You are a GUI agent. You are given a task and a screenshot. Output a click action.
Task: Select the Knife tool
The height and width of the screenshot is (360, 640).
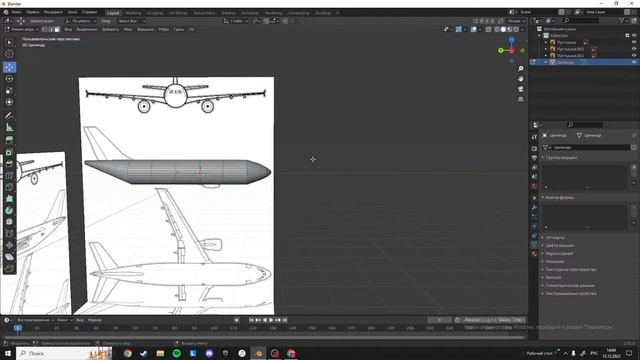click(x=9, y=187)
